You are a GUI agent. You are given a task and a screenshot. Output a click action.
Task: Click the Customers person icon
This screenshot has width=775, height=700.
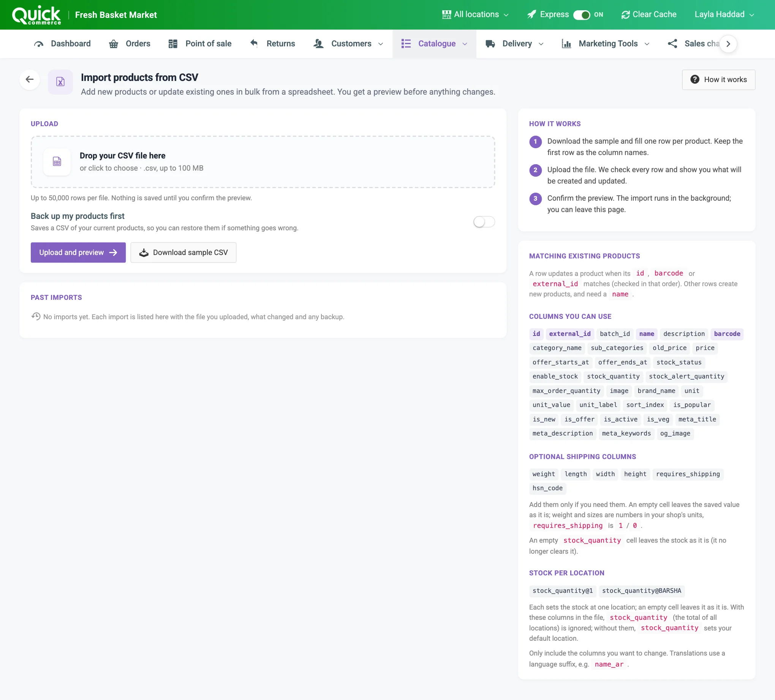[318, 44]
